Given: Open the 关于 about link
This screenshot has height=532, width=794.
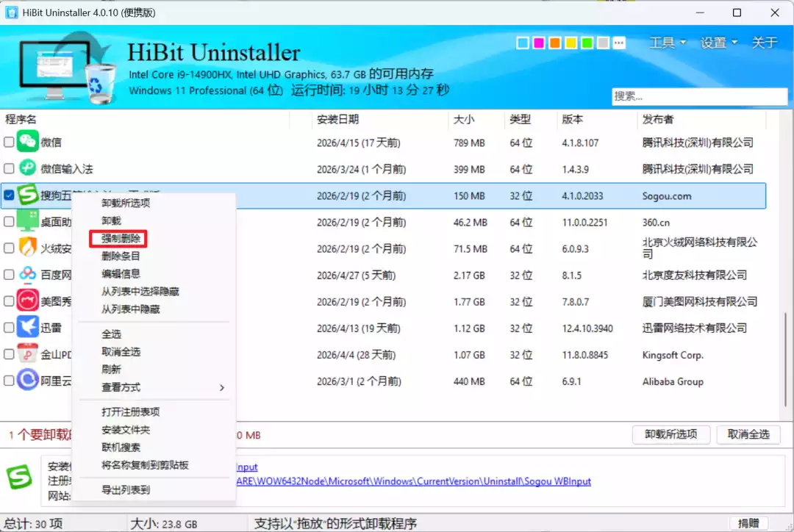Looking at the screenshot, I should tap(764, 43).
